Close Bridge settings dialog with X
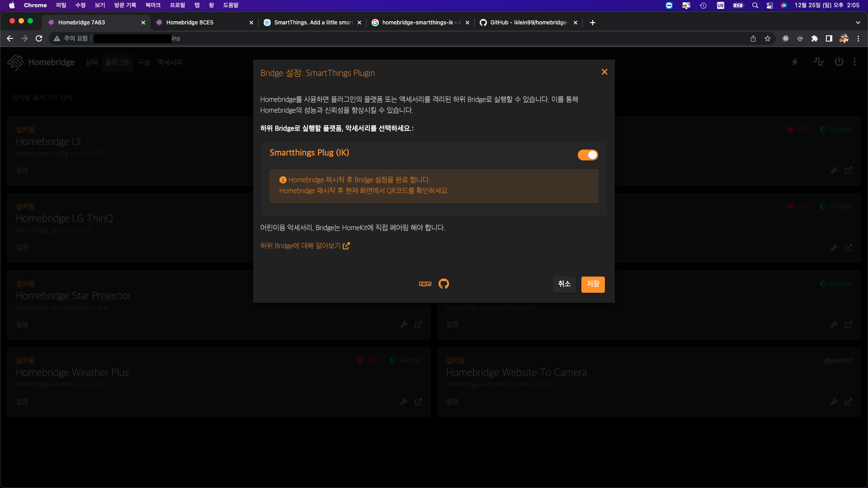The height and width of the screenshot is (488, 868). pyautogui.click(x=604, y=72)
